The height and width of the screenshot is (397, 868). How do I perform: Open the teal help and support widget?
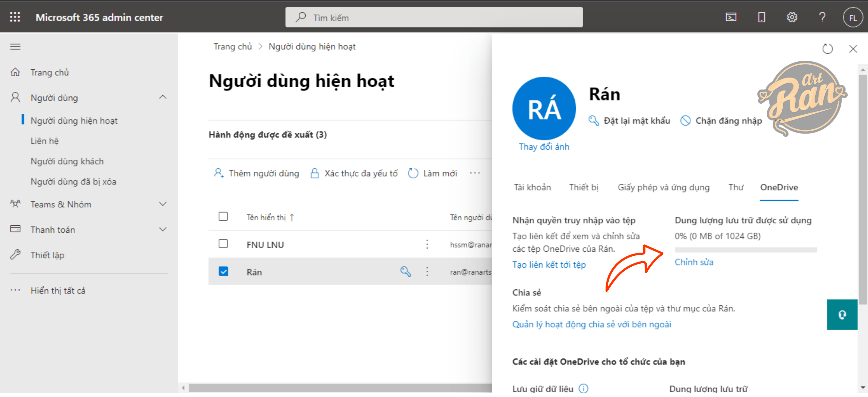[x=842, y=315]
